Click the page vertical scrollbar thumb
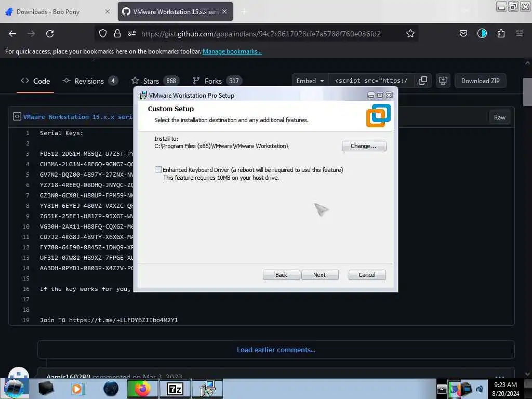532x399 pixels. 527,92
